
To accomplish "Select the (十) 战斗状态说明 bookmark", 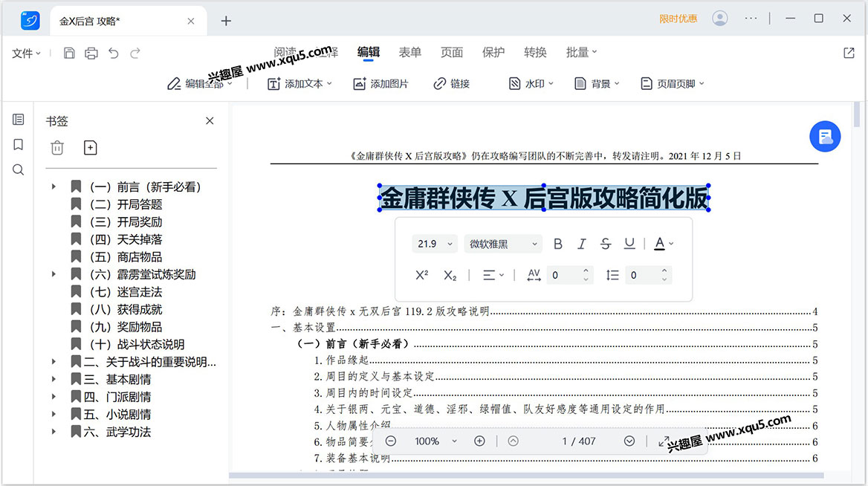I will coord(128,345).
